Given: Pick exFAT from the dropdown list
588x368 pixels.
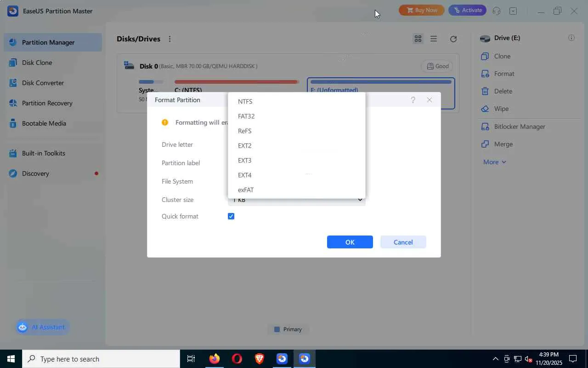Looking at the screenshot, I should click(x=297, y=190).
